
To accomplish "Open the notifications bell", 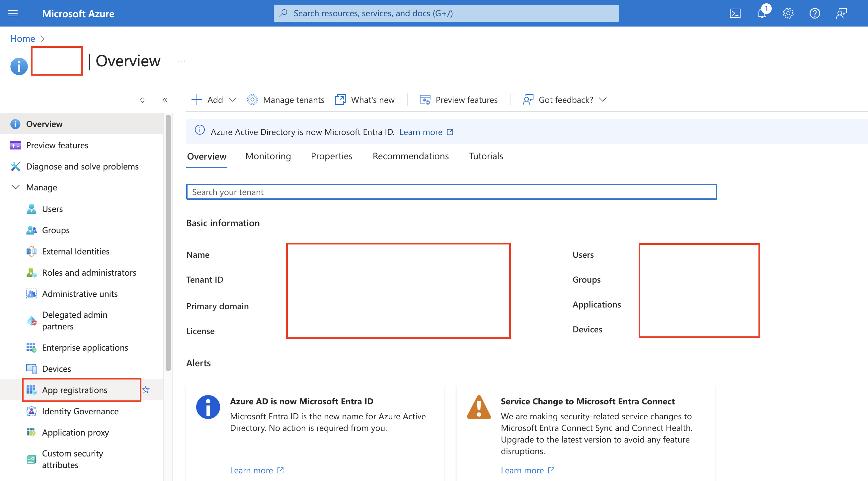I will (x=761, y=14).
